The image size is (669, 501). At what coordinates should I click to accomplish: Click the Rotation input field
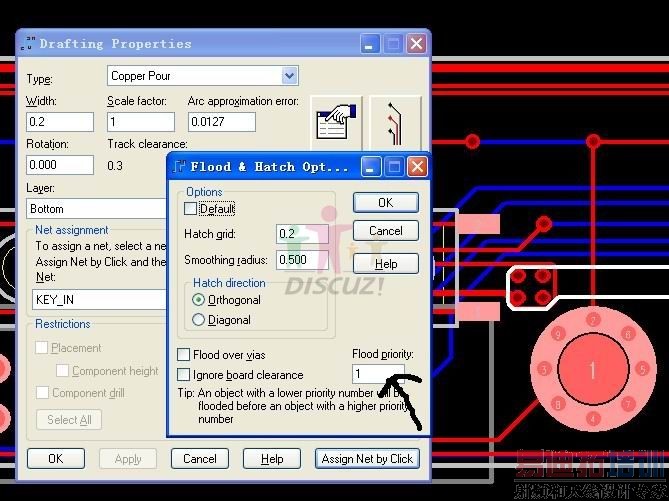pyautogui.click(x=60, y=165)
